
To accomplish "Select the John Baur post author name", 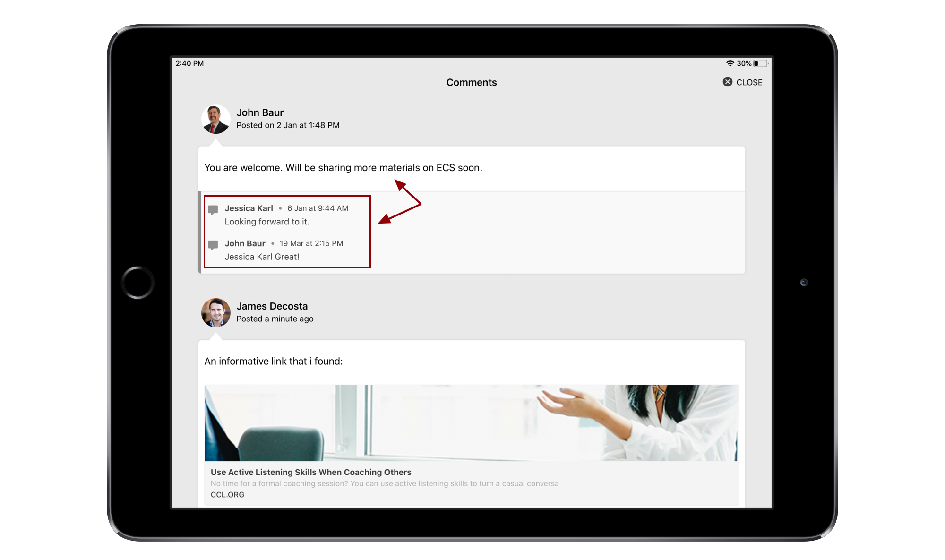I will [x=260, y=112].
